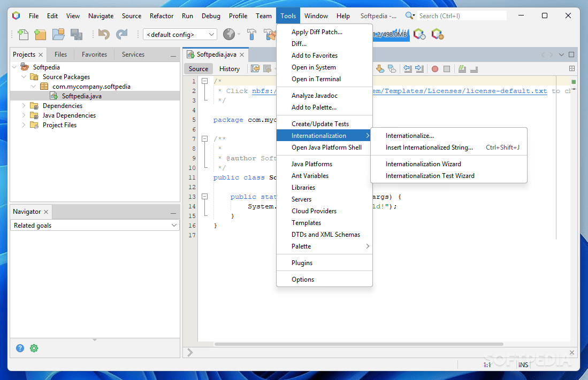The image size is (588, 380).
Task: Click the orange down-arrow bookmark icon
Action: tap(380, 68)
